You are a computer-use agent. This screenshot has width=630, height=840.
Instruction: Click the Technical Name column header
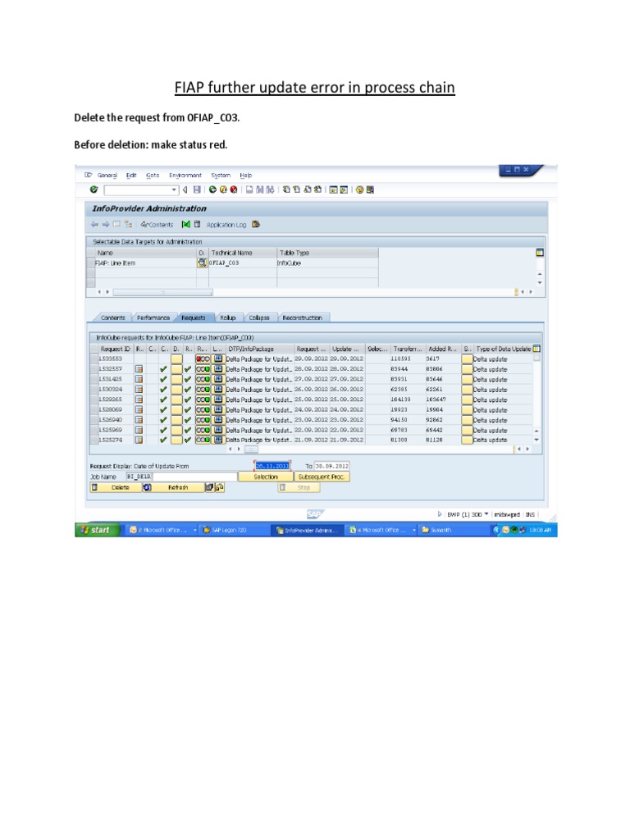coord(243,253)
